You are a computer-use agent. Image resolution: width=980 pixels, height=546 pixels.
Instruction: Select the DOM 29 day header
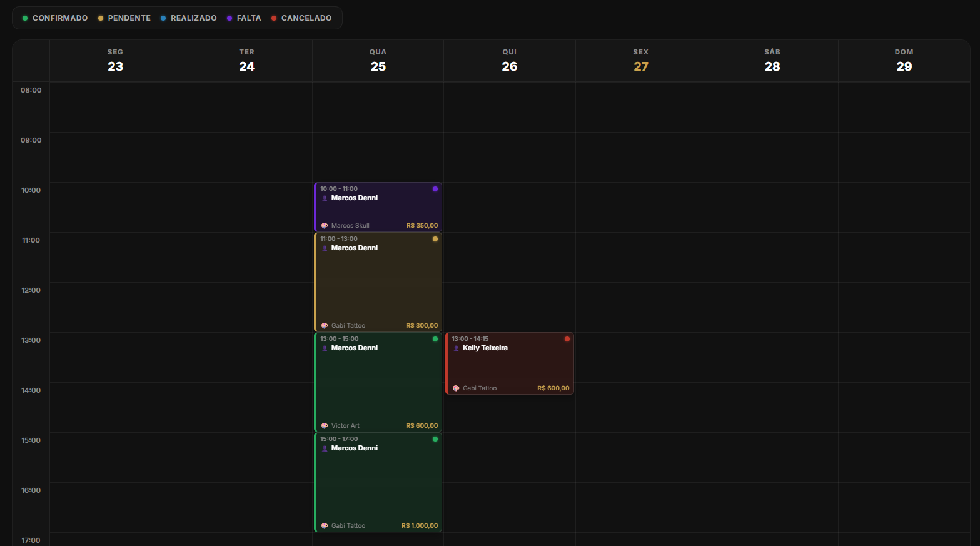(x=903, y=60)
